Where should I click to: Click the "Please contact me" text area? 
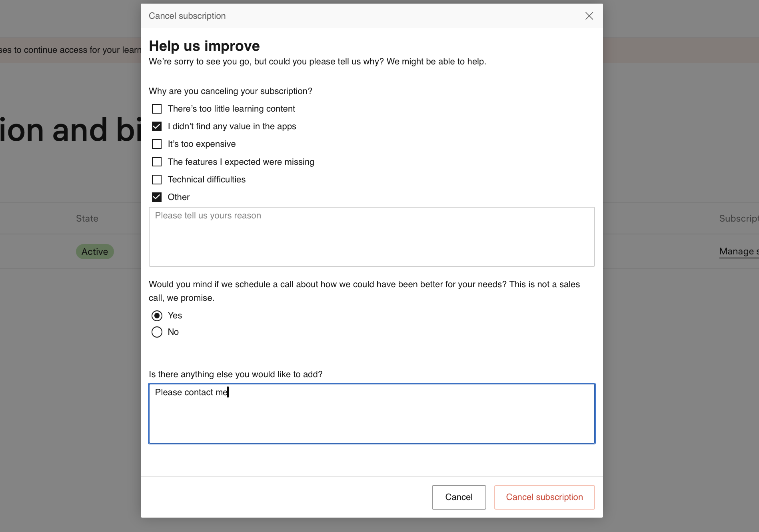[x=372, y=414]
